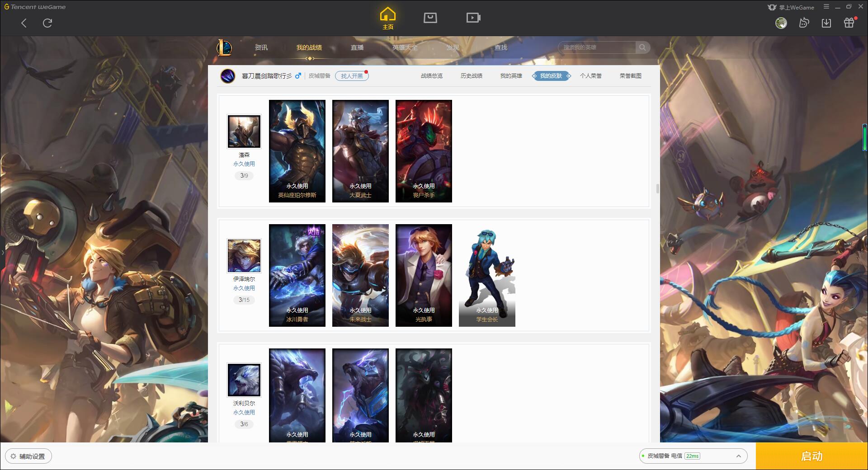This screenshot has width=868, height=470.
Task: Open the 大夏武士 skin card
Action: (x=360, y=151)
